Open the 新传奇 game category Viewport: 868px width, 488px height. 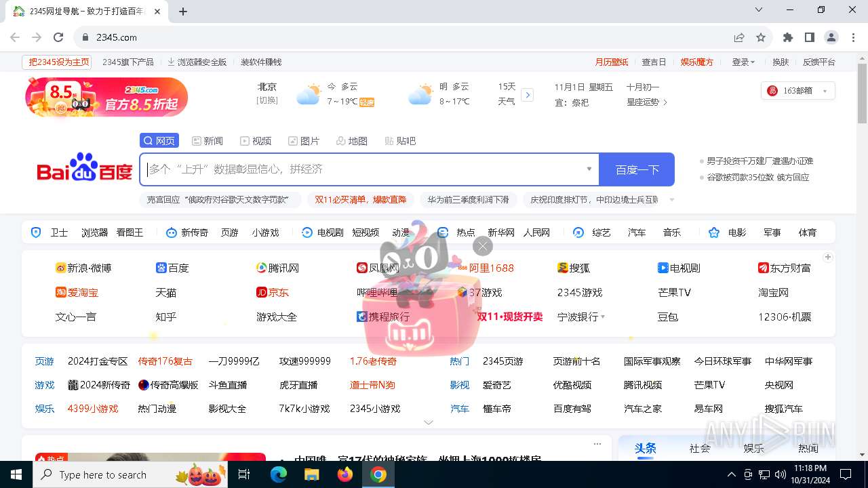click(187, 232)
